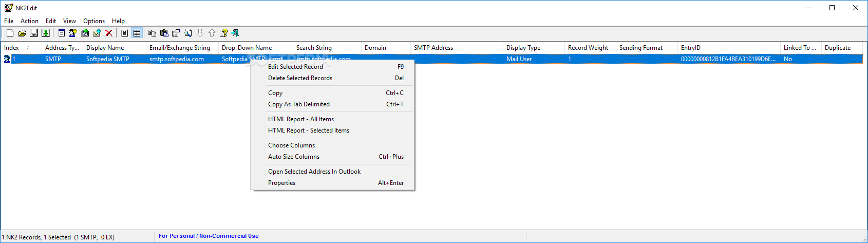Click the Record Weight column header
The height and width of the screenshot is (243, 868).
(x=588, y=48)
